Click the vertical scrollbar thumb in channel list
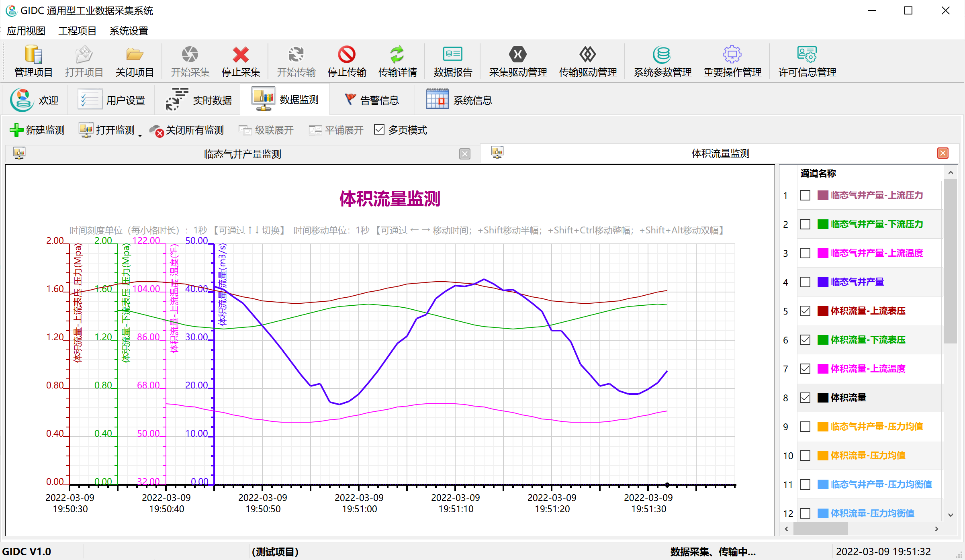 coord(951,262)
